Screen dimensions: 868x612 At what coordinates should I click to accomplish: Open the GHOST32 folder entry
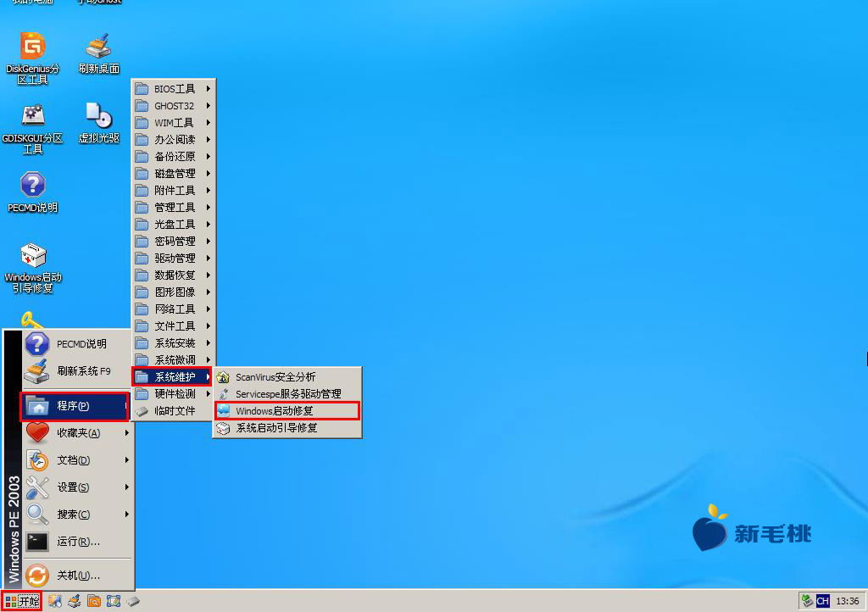point(173,106)
